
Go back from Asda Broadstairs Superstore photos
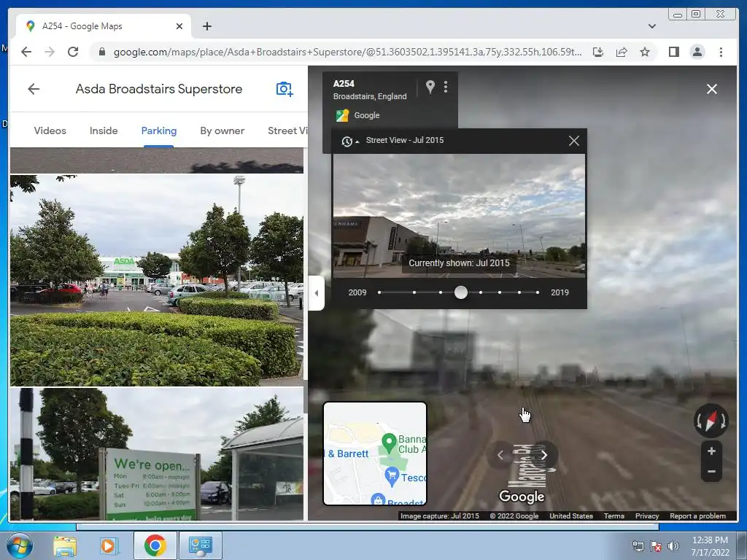click(34, 89)
